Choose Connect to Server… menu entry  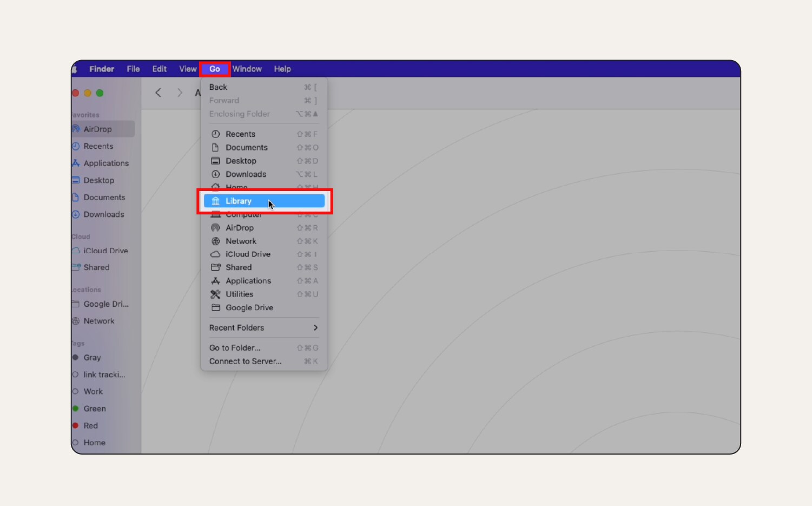pyautogui.click(x=264, y=362)
